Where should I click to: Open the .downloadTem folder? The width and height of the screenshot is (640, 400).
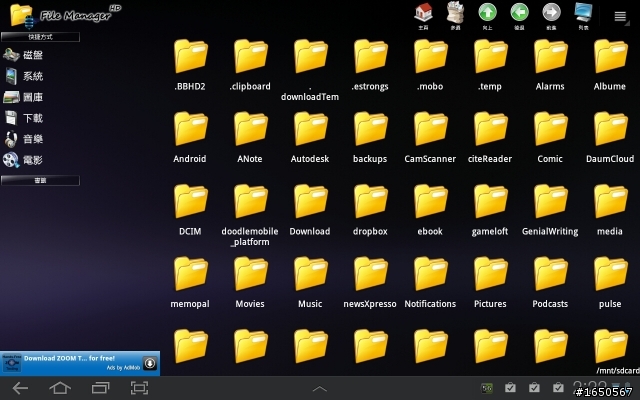point(310,70)
